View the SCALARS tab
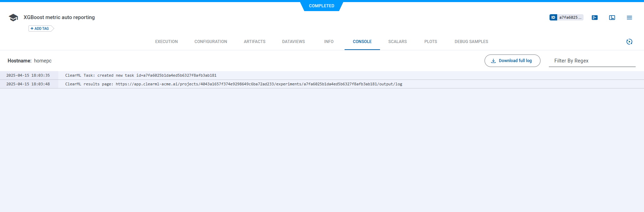Viewport: 644px width, 212px height. (397, 42)
